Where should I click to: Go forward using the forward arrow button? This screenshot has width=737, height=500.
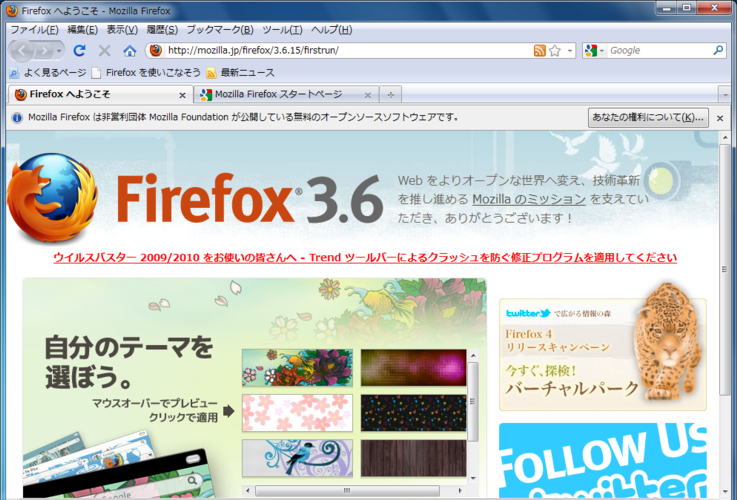tap(44, 50)
